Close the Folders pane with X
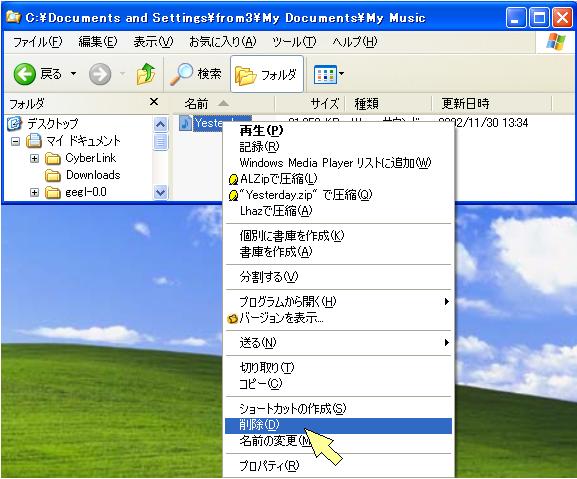 (154, 102)
